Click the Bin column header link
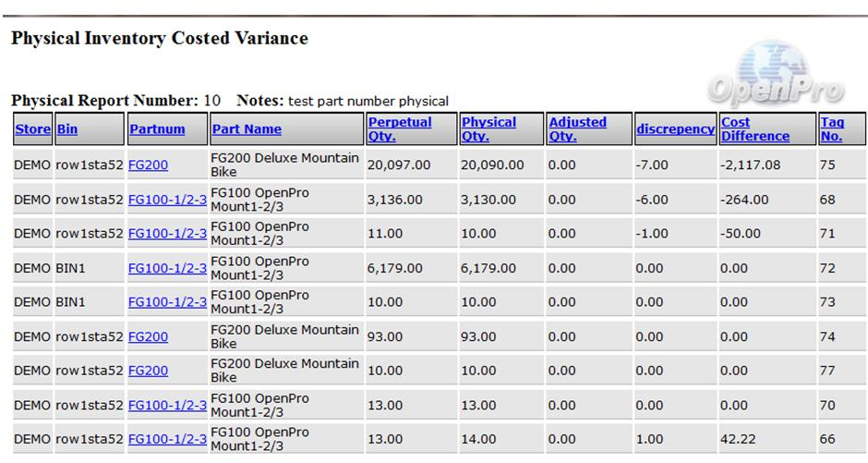This screenshot has width=868, height=463. coord(67,129)
